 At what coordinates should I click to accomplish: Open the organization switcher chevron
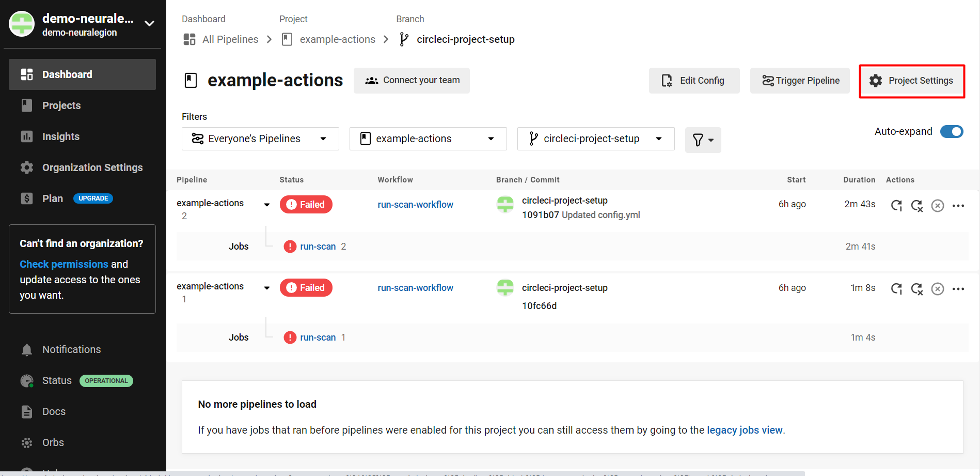coord(149,23)
